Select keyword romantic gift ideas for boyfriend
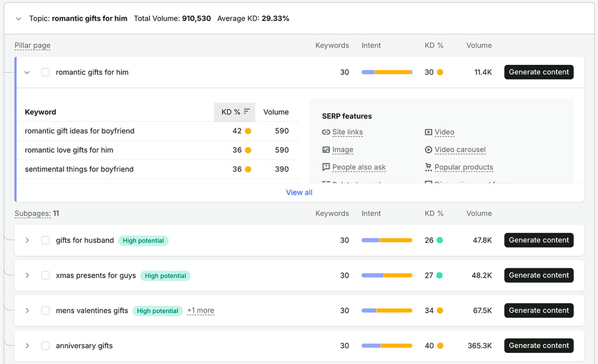Screen dimensions: 598x364 coord(79,131)
